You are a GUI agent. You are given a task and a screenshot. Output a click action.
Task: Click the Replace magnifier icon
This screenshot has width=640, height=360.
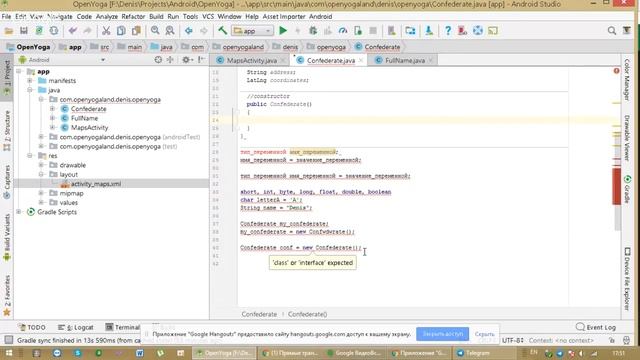pyautogui.click(x=170, y=31)
